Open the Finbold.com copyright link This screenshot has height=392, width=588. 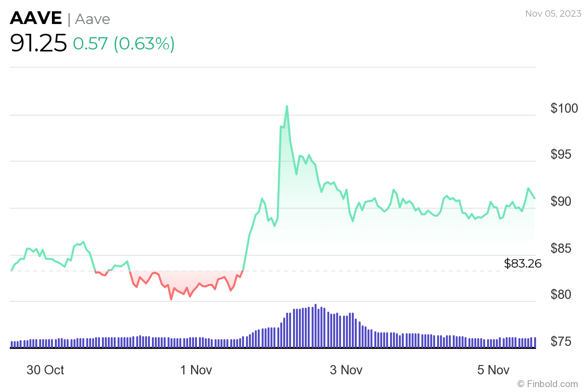547,384
